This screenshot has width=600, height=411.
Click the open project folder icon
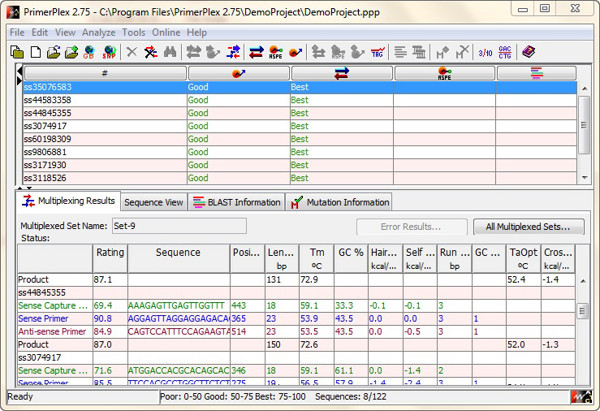pos(17,52)
